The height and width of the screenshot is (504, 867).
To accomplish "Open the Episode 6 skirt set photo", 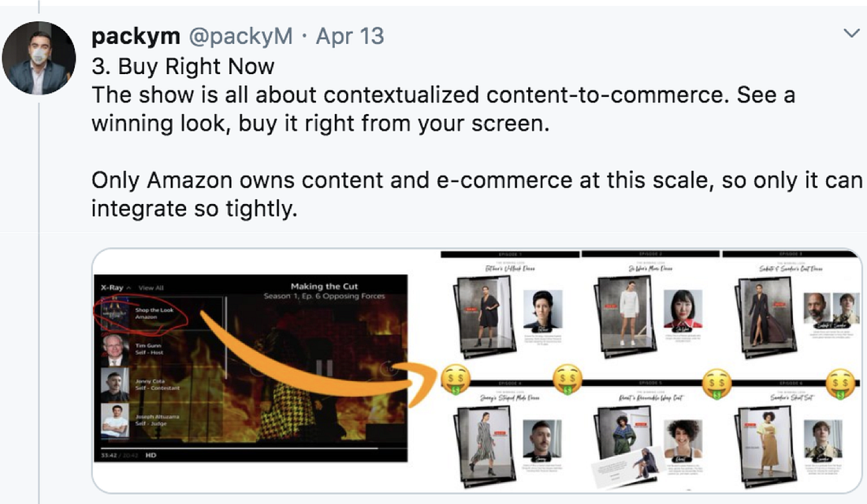I will pyautogui.click(x=765, y=446).
